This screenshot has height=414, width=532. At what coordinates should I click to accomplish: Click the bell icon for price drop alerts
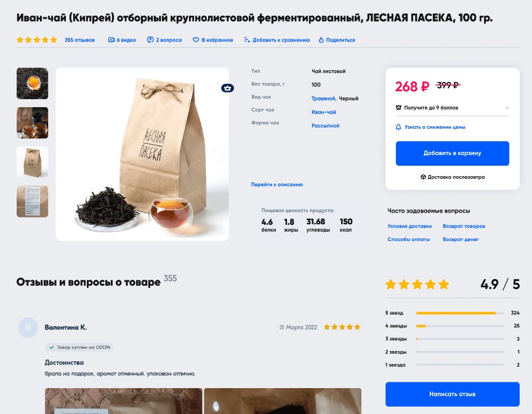coord(398,127)
